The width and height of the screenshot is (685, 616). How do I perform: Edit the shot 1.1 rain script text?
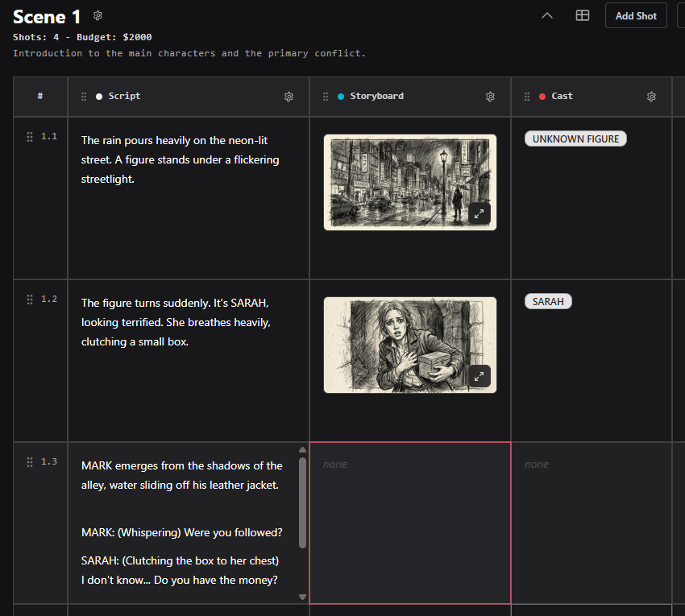click(180, 159)
